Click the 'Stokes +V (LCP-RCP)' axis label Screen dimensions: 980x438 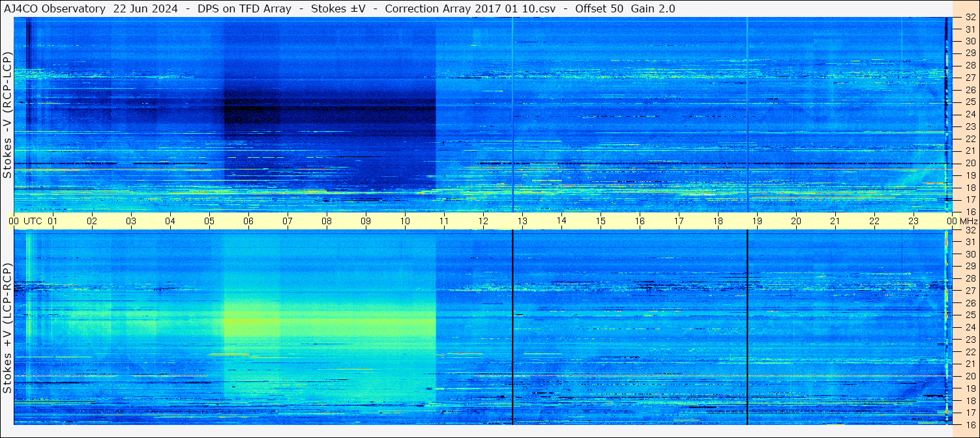7,328
